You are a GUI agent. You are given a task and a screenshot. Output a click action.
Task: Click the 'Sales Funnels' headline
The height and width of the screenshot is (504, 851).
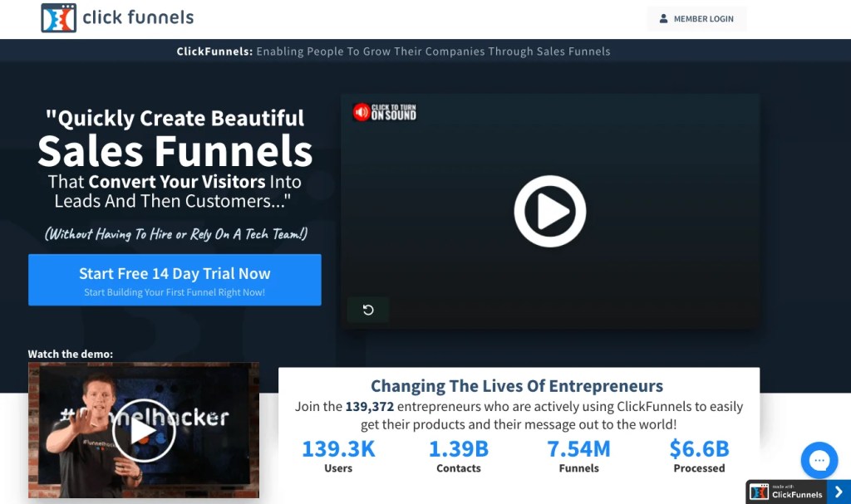tap(175, 151)
